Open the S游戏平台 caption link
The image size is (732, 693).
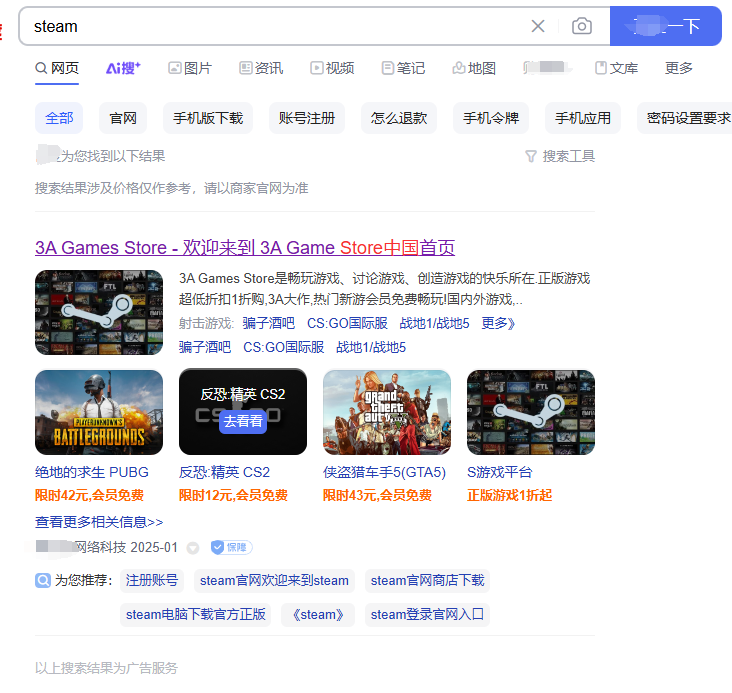click(x=500, y=472)
